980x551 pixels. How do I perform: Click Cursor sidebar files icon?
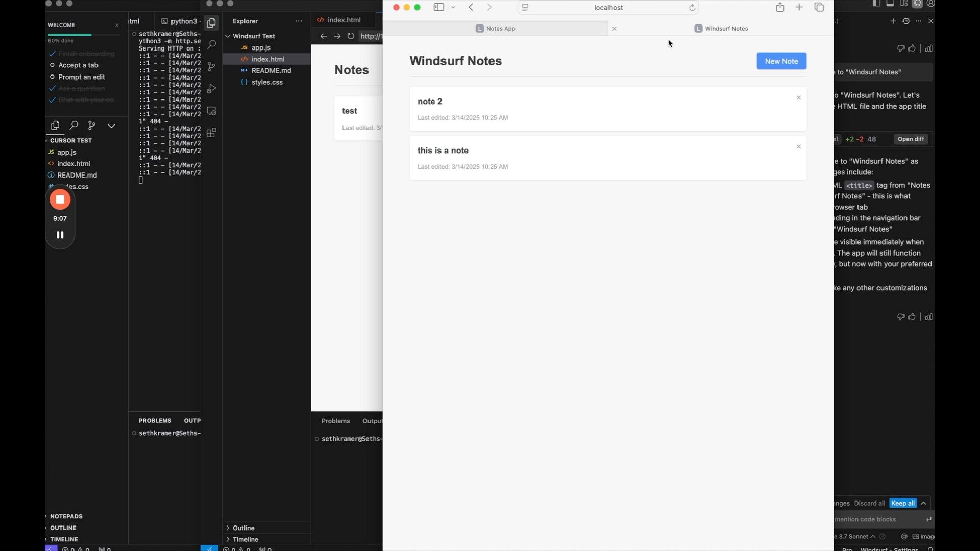click(x=55, y=125)
